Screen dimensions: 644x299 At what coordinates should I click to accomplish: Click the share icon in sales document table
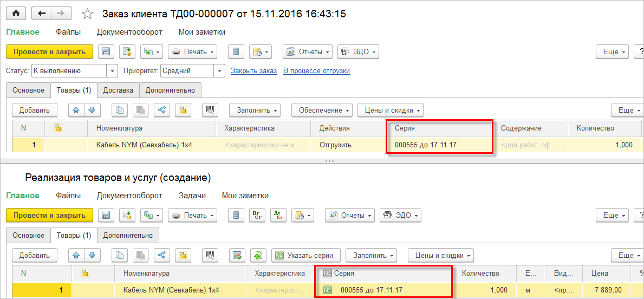point(161,255)
